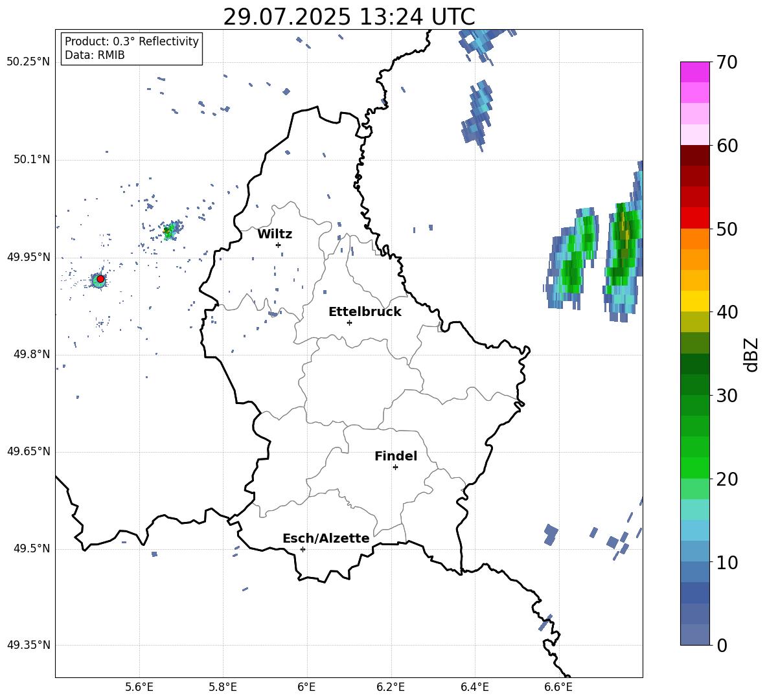The image size is (767, 700).
Task: Click the Ettelbruck city label
Action: 365,312
